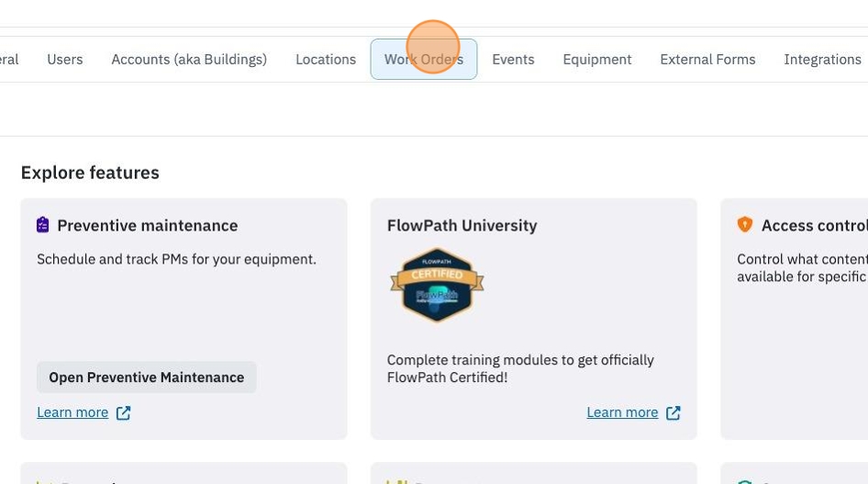Switch to the Users tab

pyautogui.click(x=65, y=60)
